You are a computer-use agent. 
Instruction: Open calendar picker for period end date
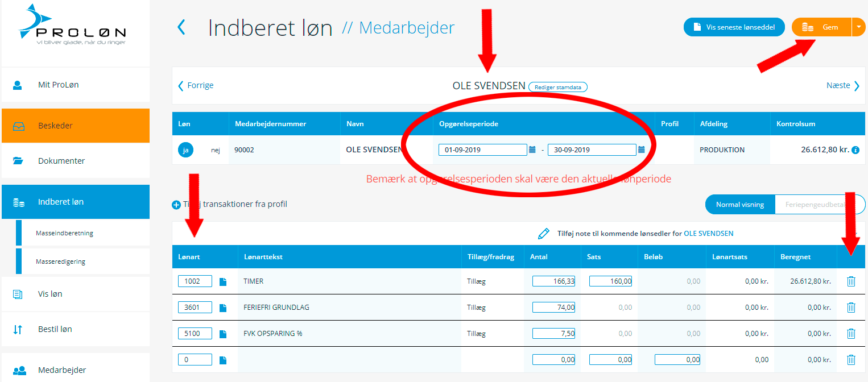point(641,150)
